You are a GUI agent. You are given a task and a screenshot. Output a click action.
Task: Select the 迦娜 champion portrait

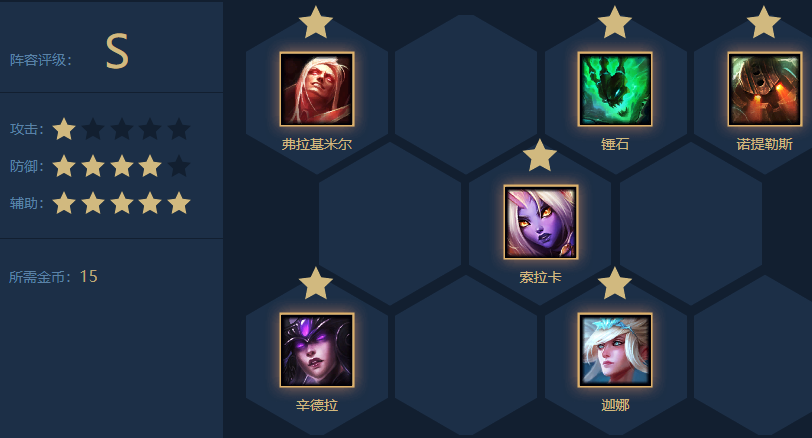tap(615, 350)
